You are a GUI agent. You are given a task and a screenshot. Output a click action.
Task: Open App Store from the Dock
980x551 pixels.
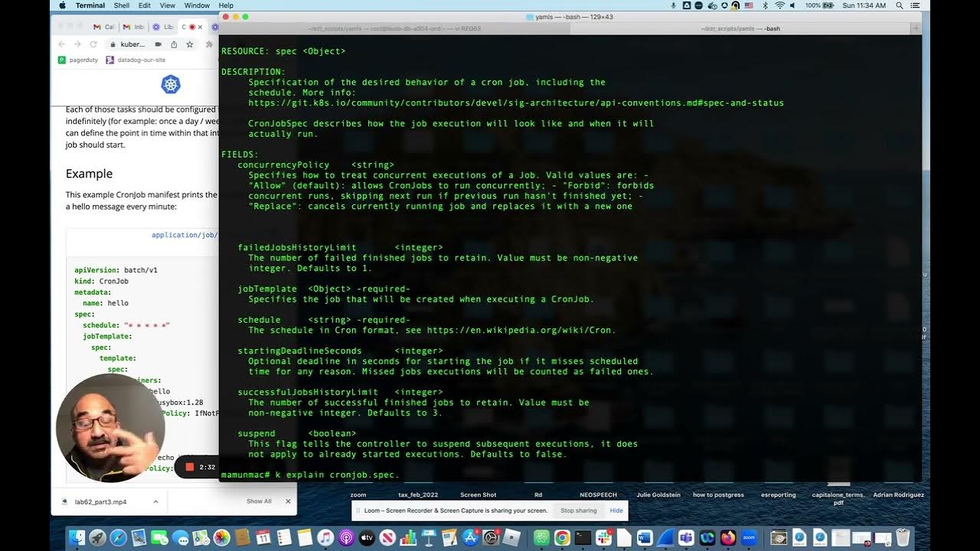point(470,537)
